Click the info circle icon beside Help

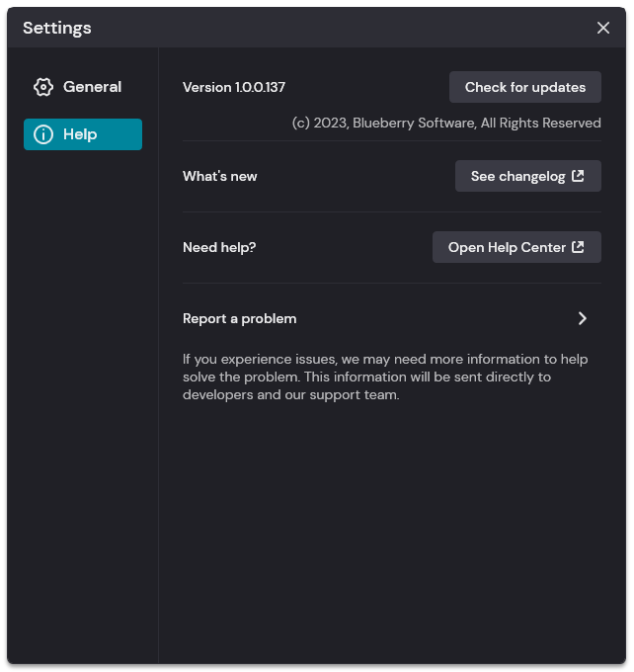(43, 134)
